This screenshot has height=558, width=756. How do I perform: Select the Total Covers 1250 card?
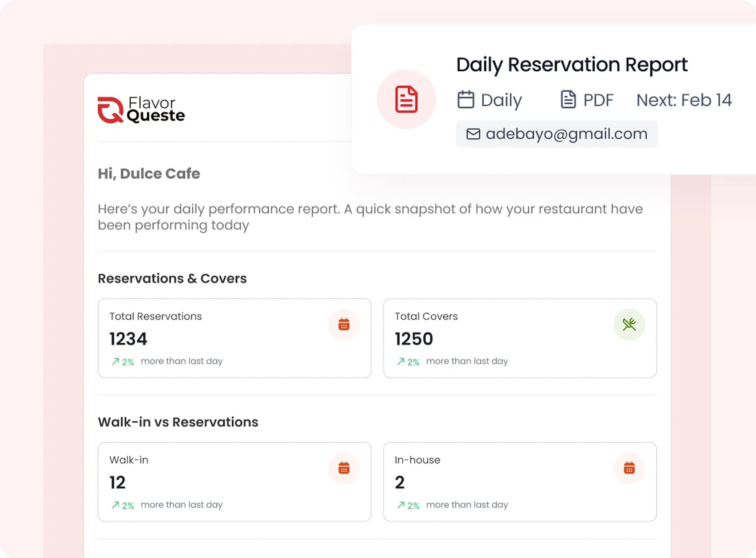(x=520, y=338)
